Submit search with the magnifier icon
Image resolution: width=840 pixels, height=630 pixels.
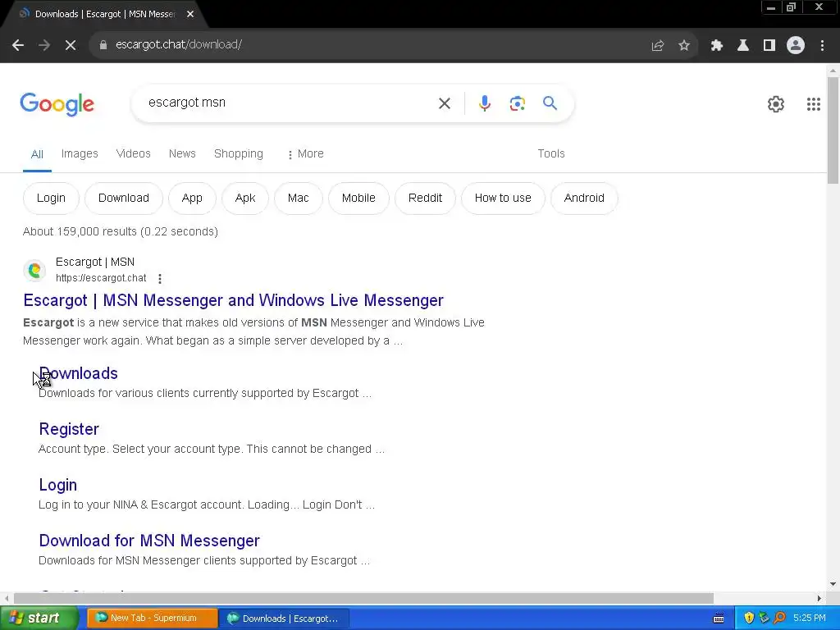[x=550, y=103]
